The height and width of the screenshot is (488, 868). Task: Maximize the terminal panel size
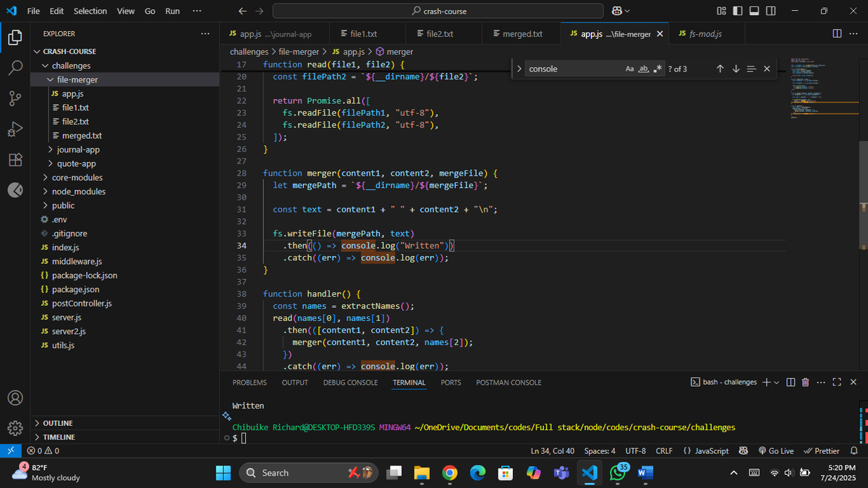837,382
